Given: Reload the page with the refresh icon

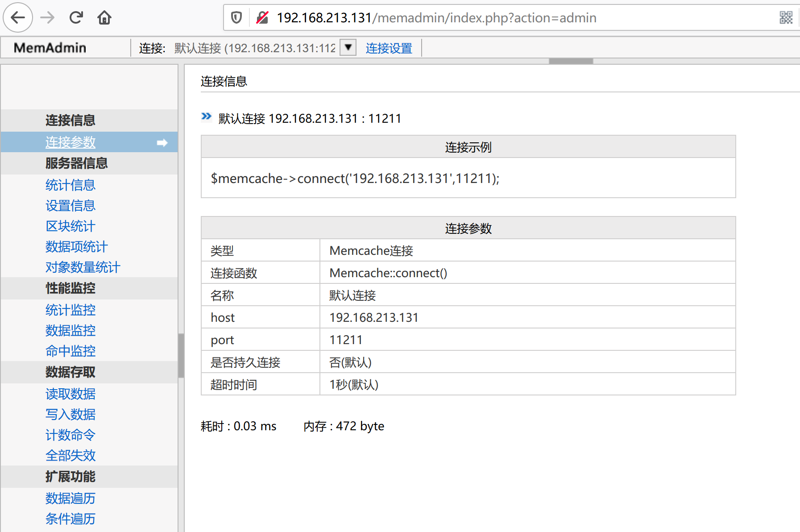Looking at the screenshot, I should click(76, 18).
